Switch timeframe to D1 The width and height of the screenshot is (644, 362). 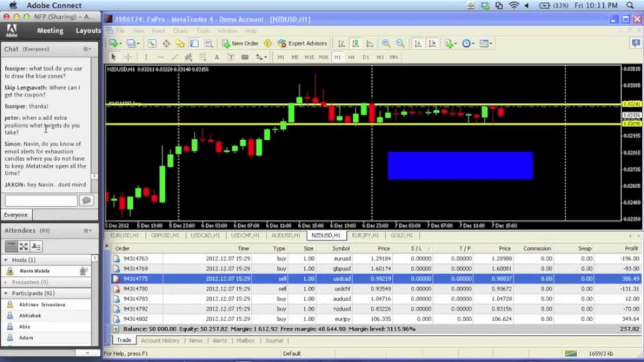tap(365, 57)
